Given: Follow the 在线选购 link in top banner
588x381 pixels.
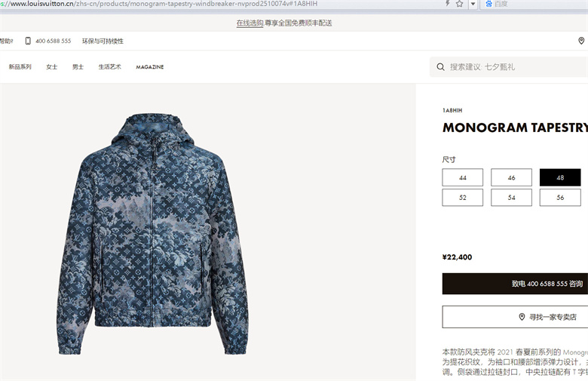Looking at the screenshot, I should click(250, 23).
